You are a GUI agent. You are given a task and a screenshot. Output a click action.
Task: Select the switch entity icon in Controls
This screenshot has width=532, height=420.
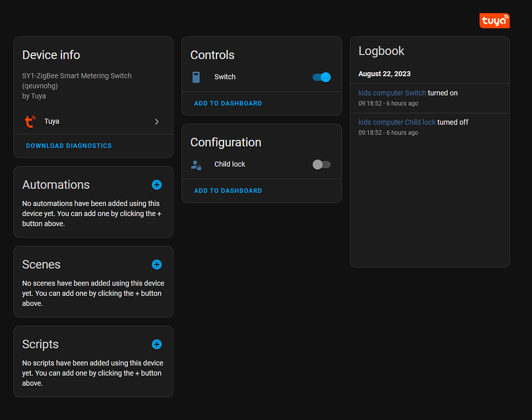(196, 77)
